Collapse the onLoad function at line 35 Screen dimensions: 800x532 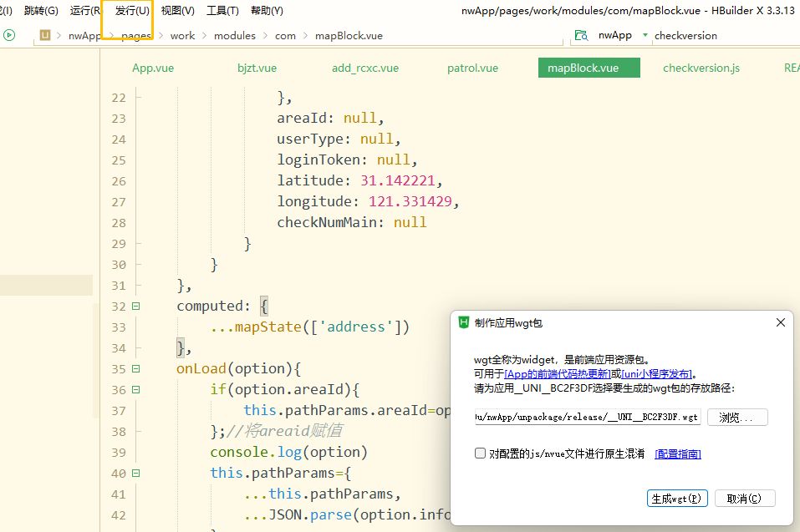pos(135,369)
